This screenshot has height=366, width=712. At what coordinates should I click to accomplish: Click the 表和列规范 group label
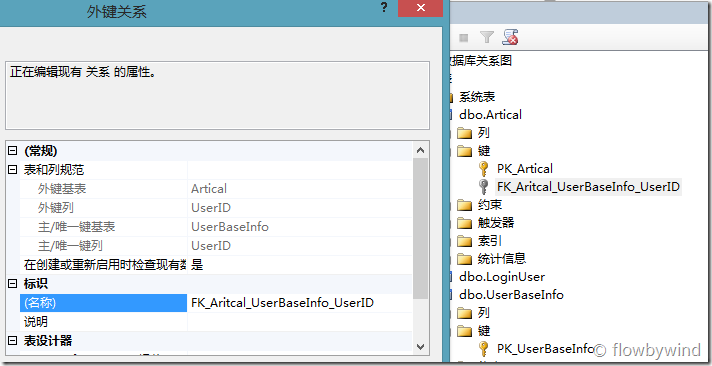click(54, 170)
